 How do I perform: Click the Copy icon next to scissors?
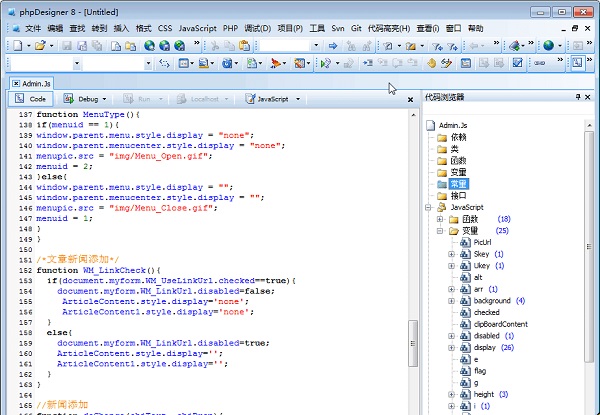[230, 46]
